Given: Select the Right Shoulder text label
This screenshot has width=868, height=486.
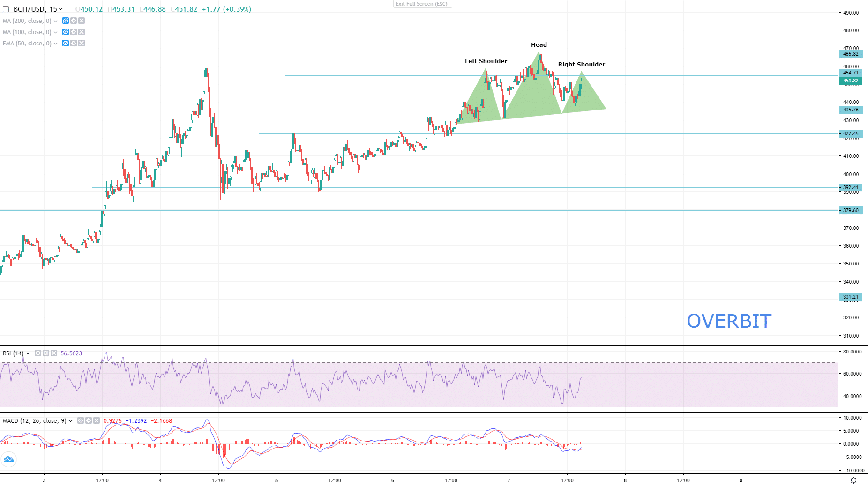Looking at the screenshot, I should pos(582,64).
